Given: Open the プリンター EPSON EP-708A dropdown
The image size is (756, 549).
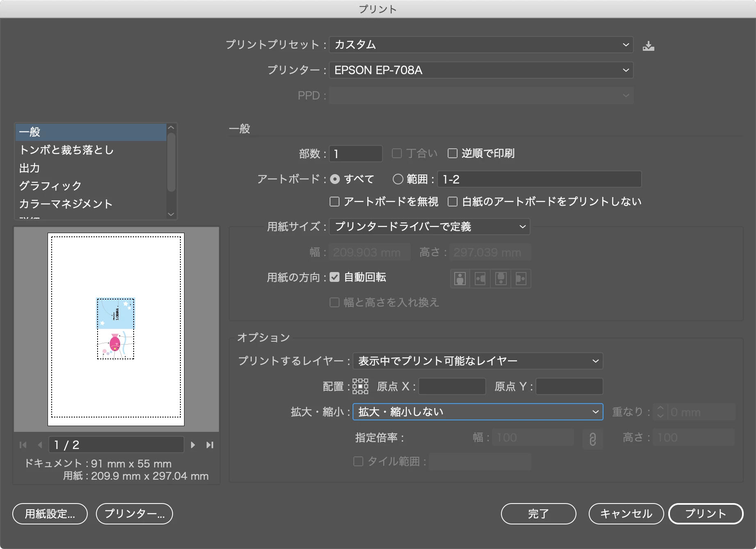Looking at the screenshot, I should click(481, 70).
